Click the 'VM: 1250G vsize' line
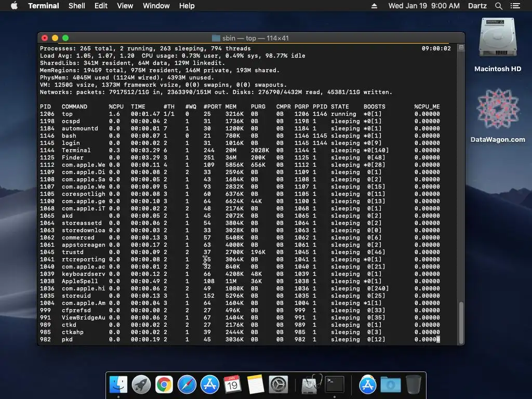Screen dimensions: 532x399 click(163, 85)
